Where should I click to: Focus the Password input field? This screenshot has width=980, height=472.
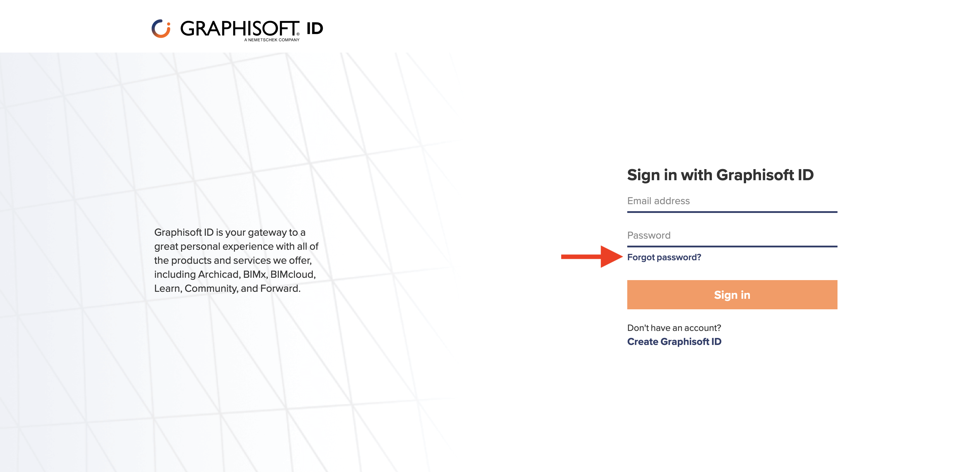(731, 236)
